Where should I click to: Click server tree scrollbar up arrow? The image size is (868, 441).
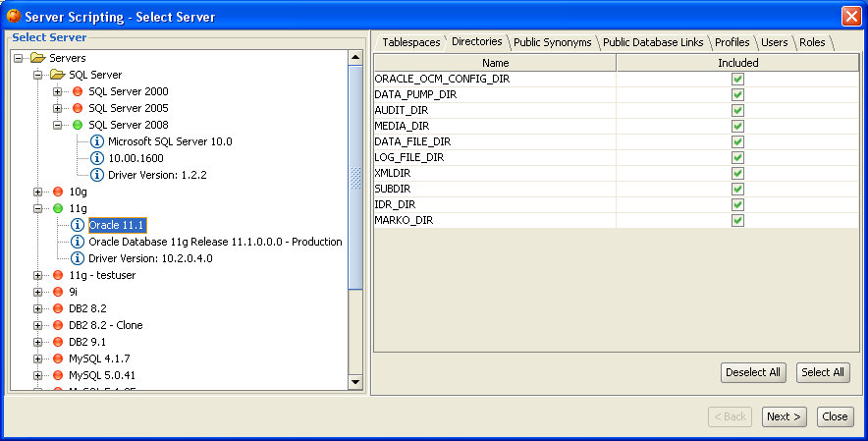tap(355, 57)
